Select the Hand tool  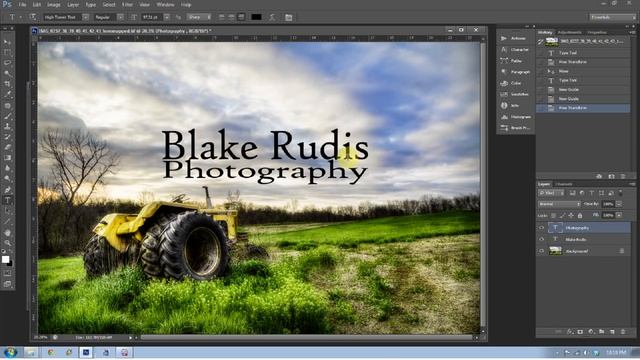(7, 233)
